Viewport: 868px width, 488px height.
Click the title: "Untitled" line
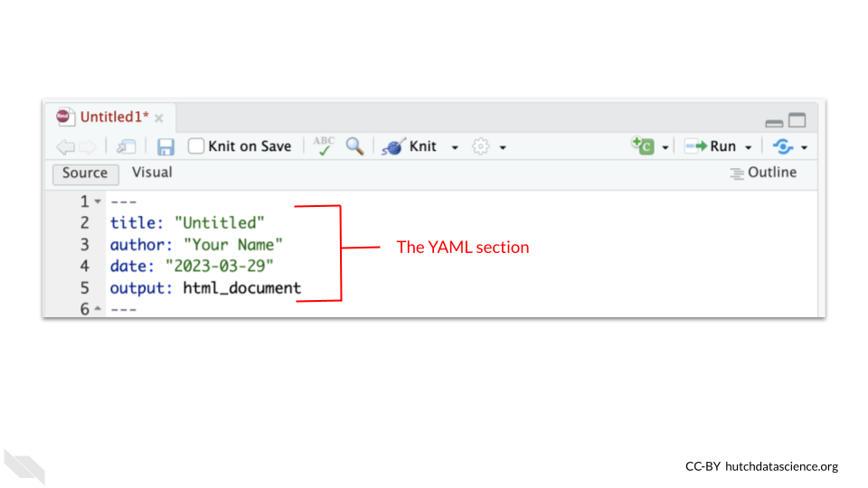click(187, 223)
